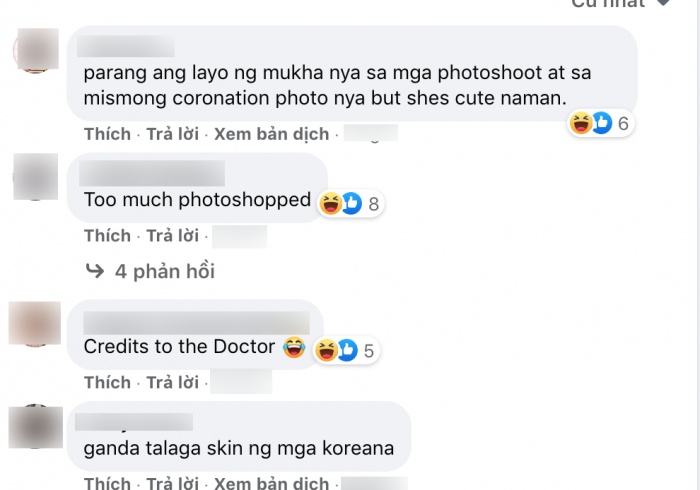
Task: Open the 'Cũ nhất' sort dropdown
Action: pyautogui.click(x=621, y=4)
